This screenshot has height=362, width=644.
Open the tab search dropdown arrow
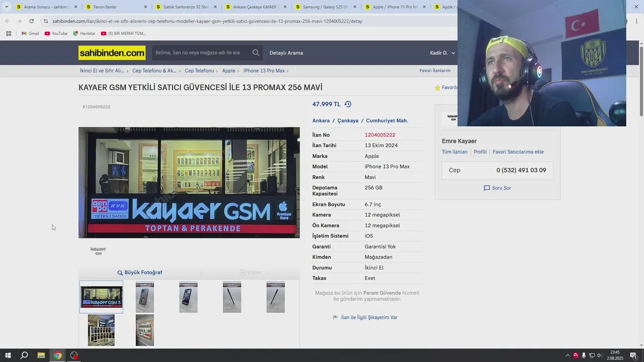pos(7,7)
